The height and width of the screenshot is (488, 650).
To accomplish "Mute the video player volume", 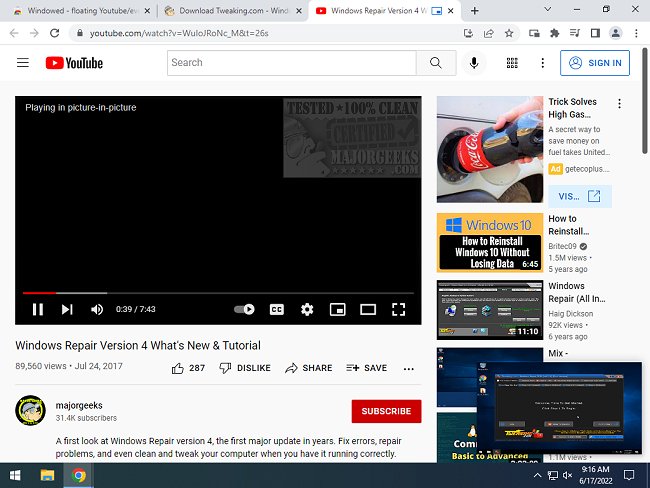I will click(97, 309).
